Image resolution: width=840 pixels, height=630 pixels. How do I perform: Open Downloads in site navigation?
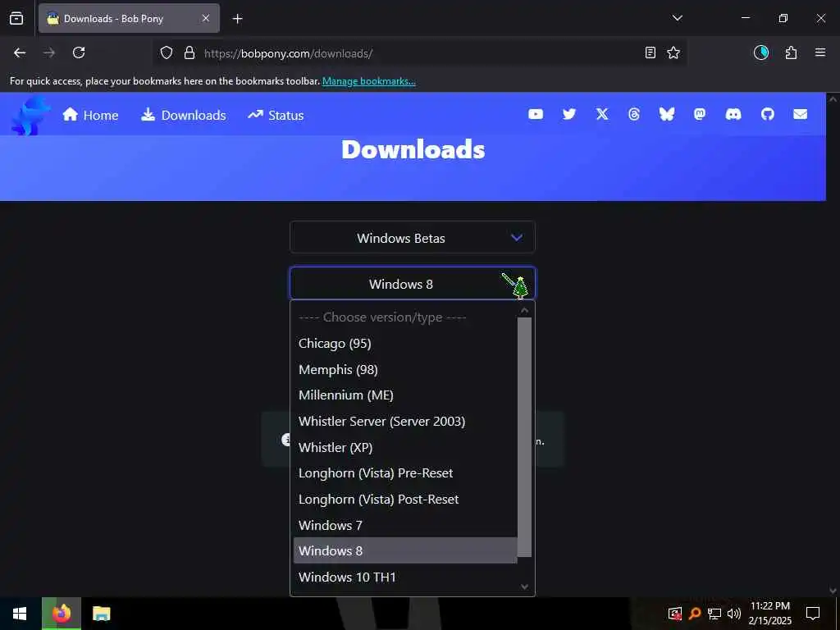(183, 115)
